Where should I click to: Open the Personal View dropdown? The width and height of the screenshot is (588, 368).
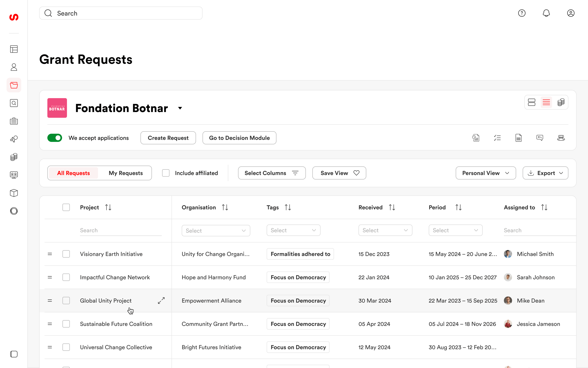[486, 173]
